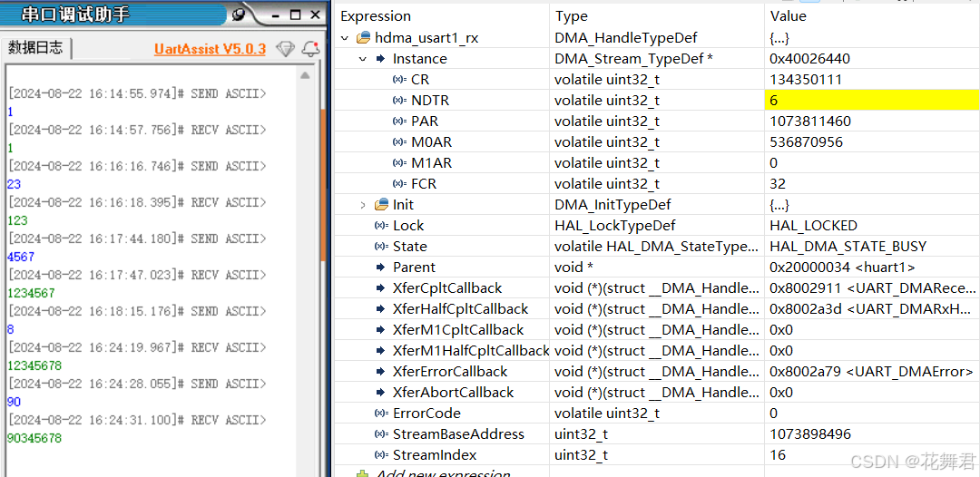The image size is (980, 477).
Task: Click the received text 1234567 in the log
Action: tap(31, 293)
